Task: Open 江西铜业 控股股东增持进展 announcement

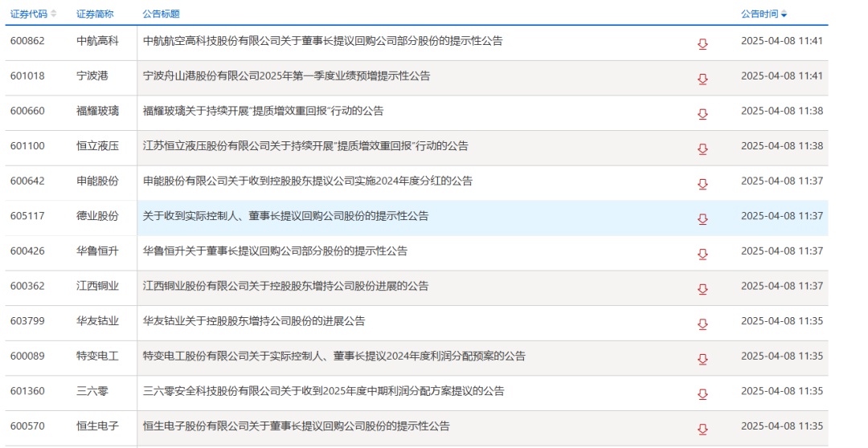Action: [x=285, y=286]
